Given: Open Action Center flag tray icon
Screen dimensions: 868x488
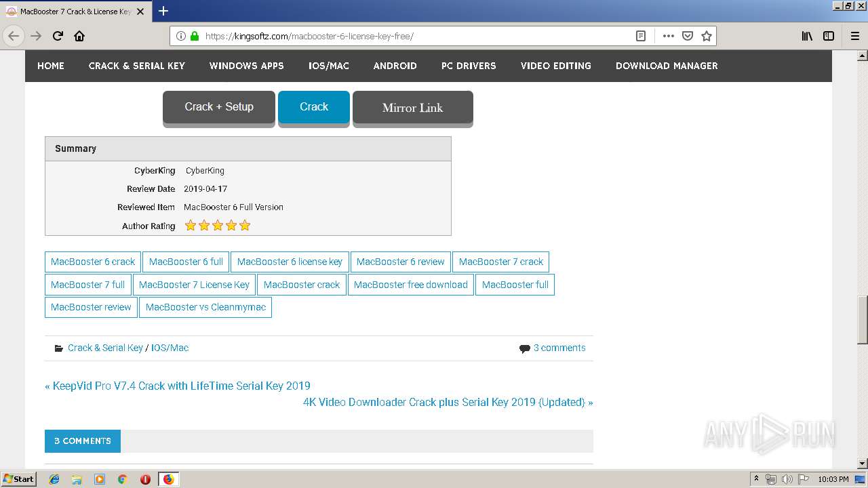Looking at the screenshot, I should click(x=802, y=479).
